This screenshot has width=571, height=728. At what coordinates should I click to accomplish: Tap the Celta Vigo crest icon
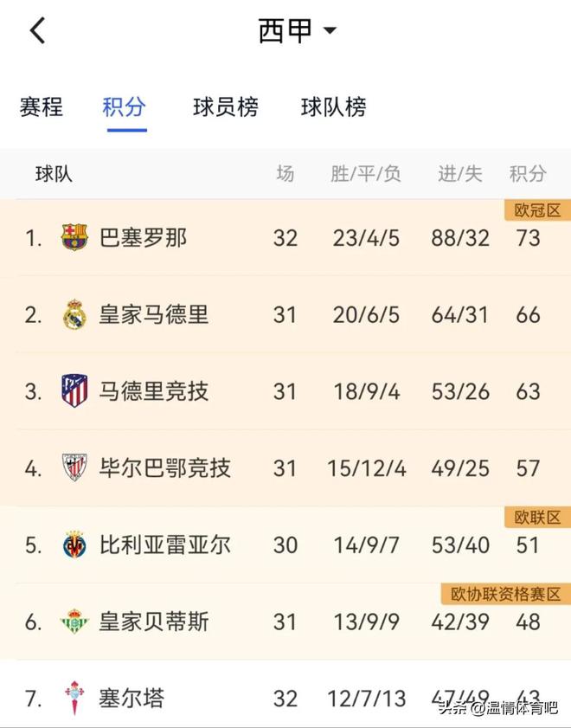click(x=74, y=698)
